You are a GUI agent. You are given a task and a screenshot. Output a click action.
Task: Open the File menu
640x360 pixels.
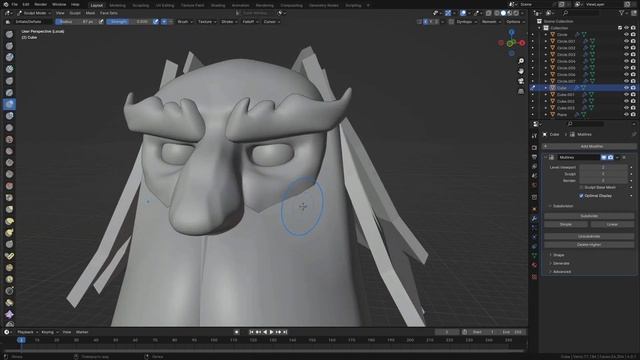15,4
